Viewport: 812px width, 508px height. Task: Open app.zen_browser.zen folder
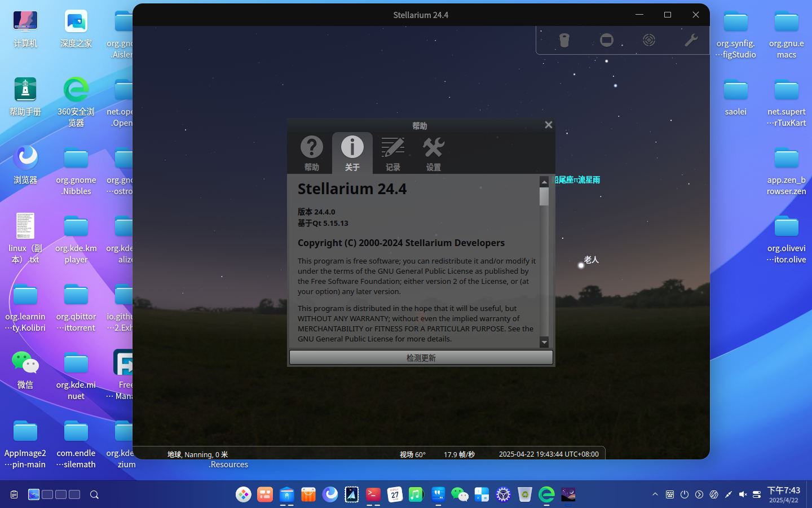787,171
